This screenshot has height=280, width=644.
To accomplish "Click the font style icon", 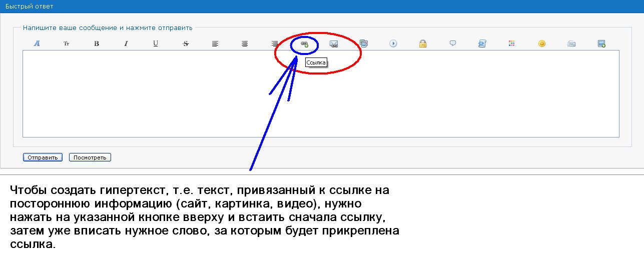I will [37, 43].
